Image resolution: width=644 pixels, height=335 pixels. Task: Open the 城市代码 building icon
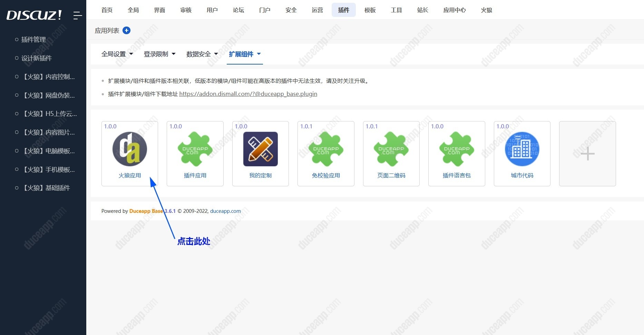tap(522, 149)
